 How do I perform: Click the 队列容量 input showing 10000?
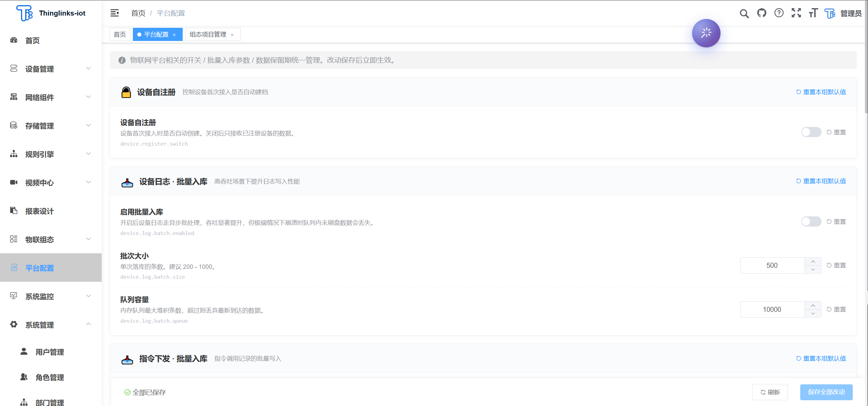tap(772, 309)
